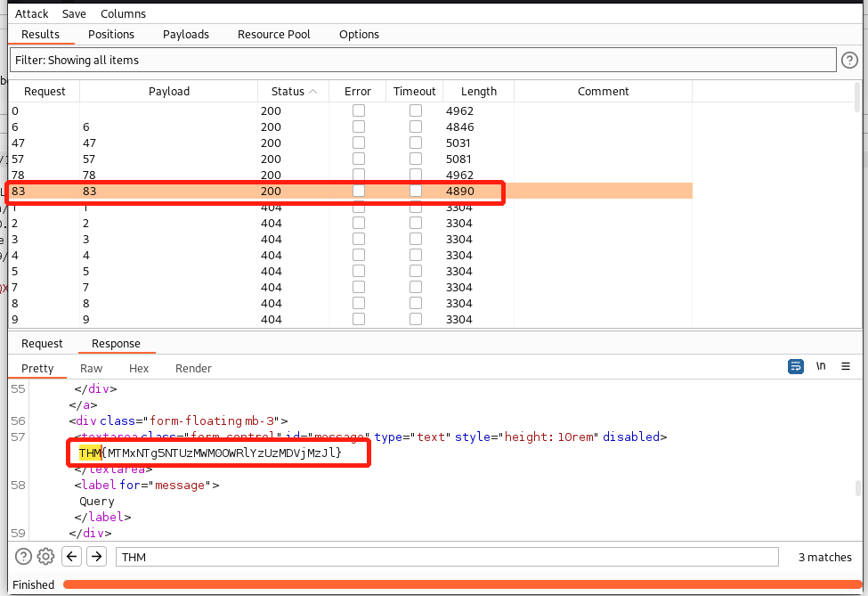Go to next search match arrow
Image resolution: width=868 pixels, height=596 pixels.
point(97,557)
